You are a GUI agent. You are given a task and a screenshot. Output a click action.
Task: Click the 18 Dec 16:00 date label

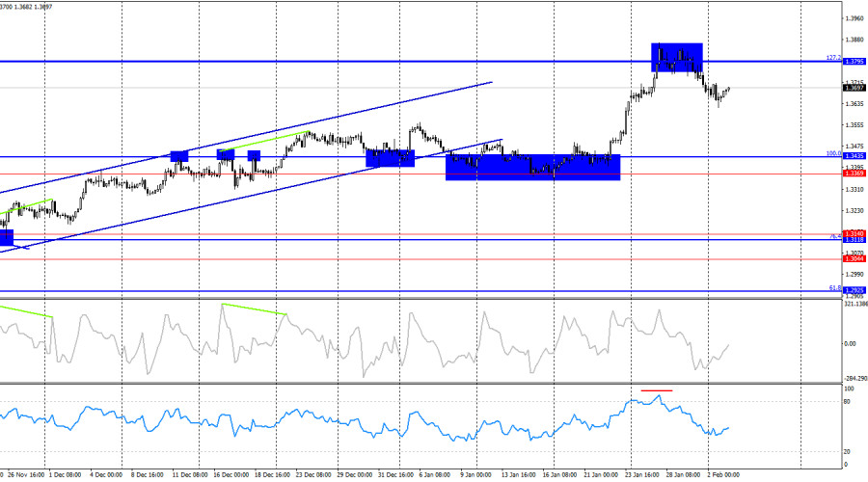click(x=272, y=475)
